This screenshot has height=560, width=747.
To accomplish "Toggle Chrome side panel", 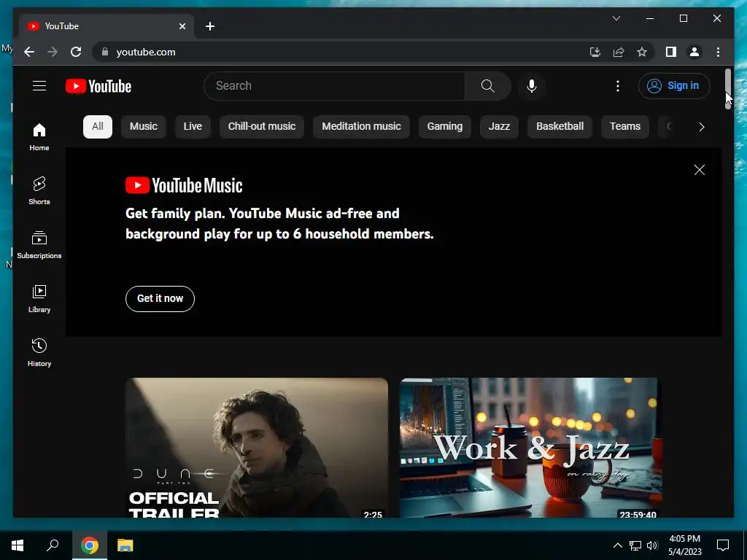I will (671, 52).
